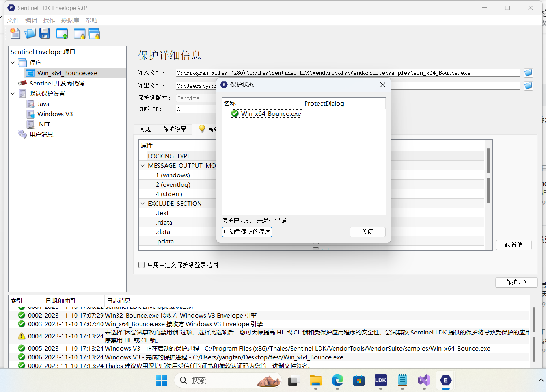Select the 2 (eventlog) property row
The width and height of the screenshot is (546, 392).
173,185
